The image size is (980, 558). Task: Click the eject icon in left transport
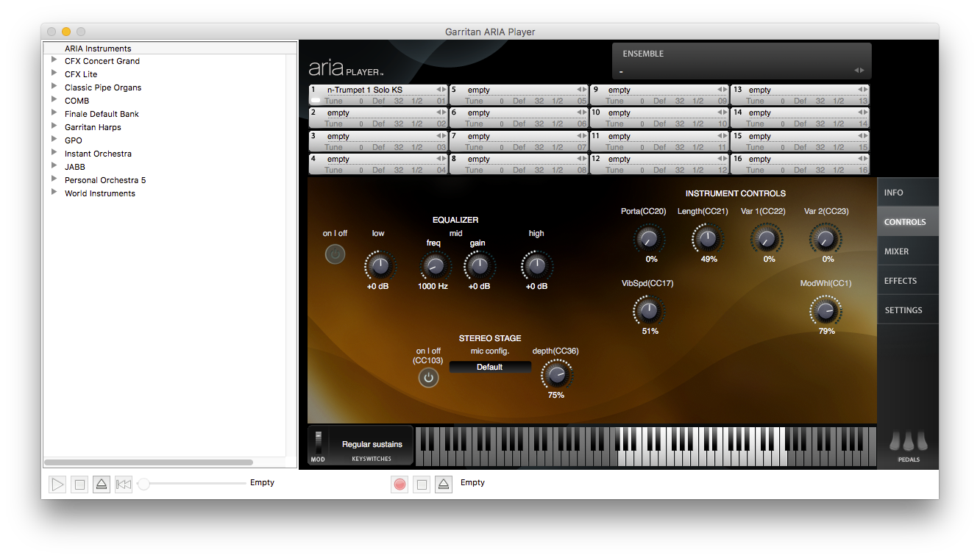[102, 484]
